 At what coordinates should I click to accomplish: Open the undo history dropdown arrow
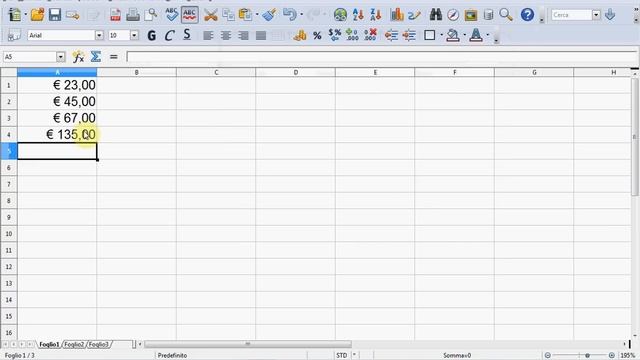301,15
